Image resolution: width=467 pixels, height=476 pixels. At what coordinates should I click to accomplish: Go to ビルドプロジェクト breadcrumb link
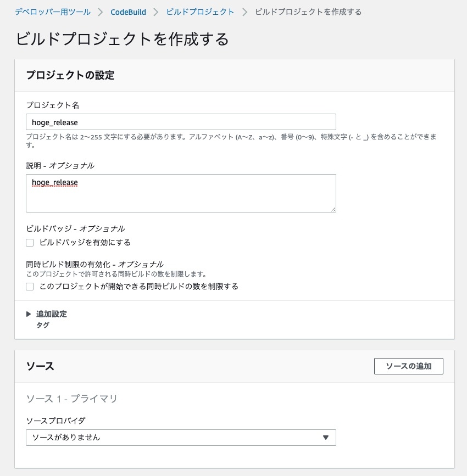(200, 12)
